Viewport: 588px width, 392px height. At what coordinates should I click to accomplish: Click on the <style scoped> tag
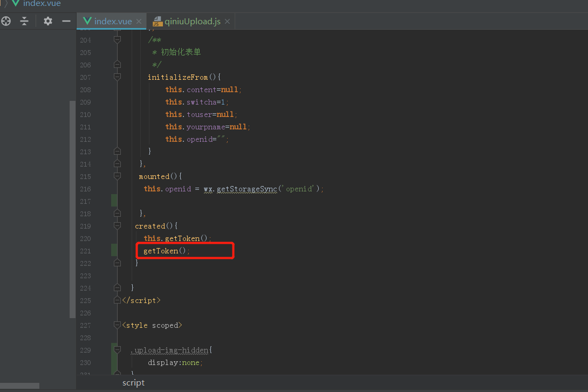click(152, 325)
